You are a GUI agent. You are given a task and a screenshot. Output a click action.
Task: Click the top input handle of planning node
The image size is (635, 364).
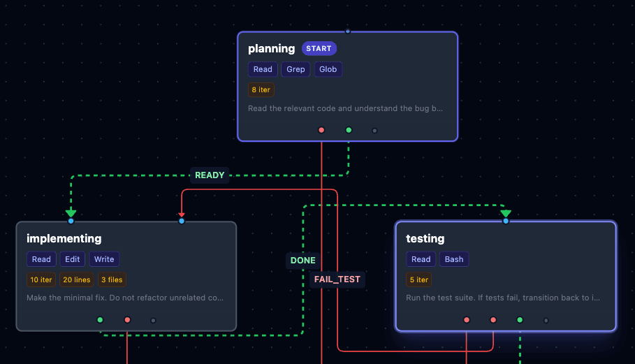pyautogui.click(x=347, y=31)
